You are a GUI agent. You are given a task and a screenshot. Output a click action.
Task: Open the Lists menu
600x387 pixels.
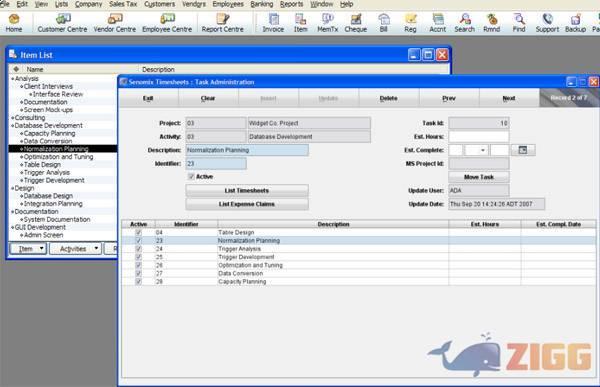pyautogui.click(x=61, y=4)
